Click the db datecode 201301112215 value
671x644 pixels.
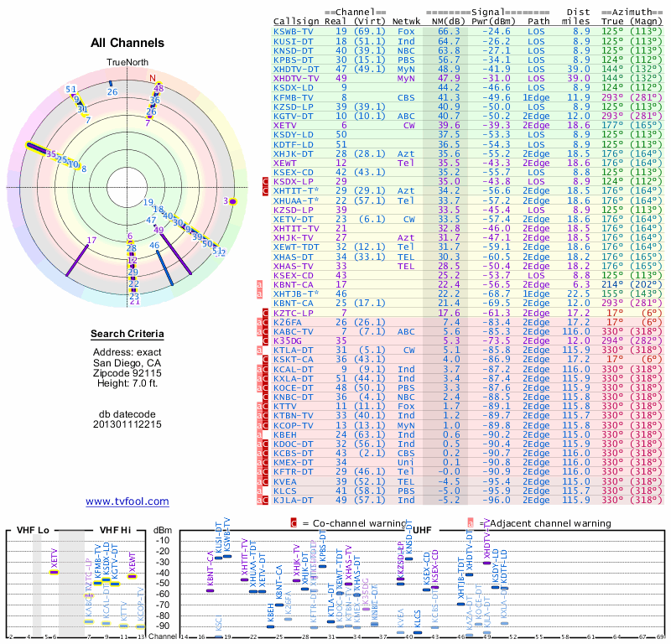(x=127, y=424)
